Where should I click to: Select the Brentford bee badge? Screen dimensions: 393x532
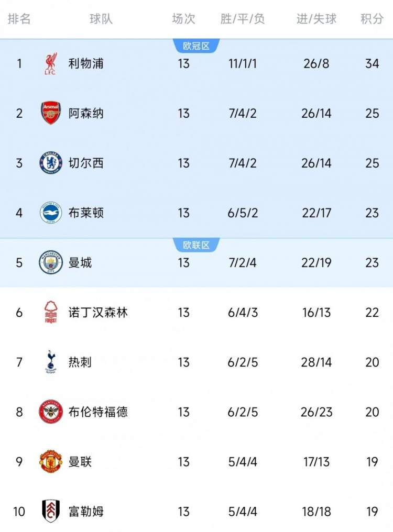[51, 412]
